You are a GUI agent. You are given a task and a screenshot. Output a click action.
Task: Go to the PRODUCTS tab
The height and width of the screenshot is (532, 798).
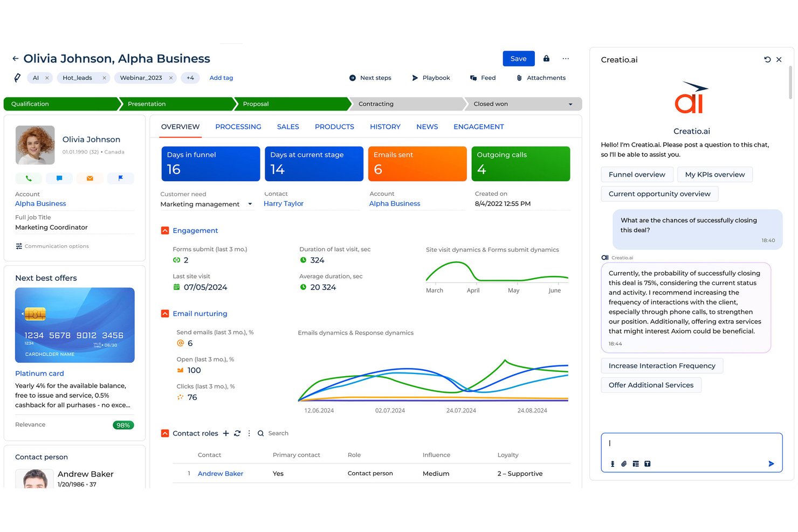[x=334, y=127]
